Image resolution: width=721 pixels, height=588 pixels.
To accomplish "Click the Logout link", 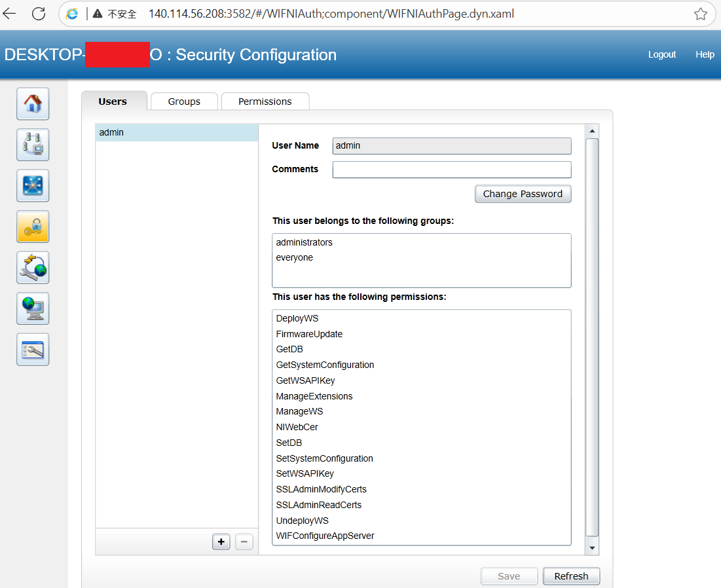I will [x=661, y=55].
